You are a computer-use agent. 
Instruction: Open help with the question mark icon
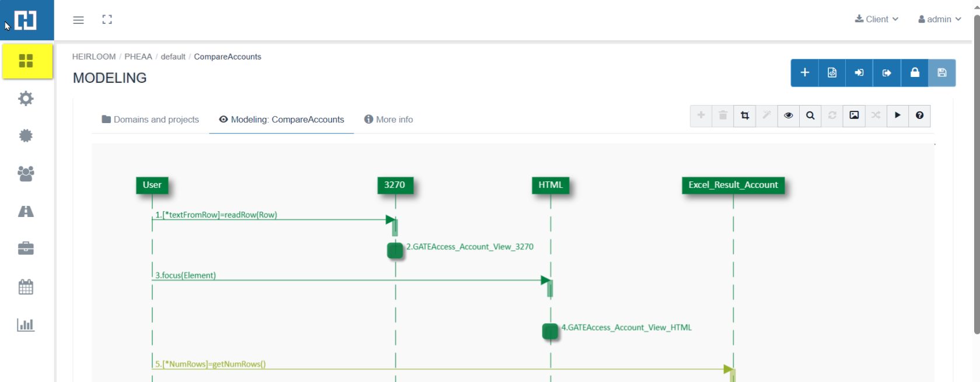point(919,115)
